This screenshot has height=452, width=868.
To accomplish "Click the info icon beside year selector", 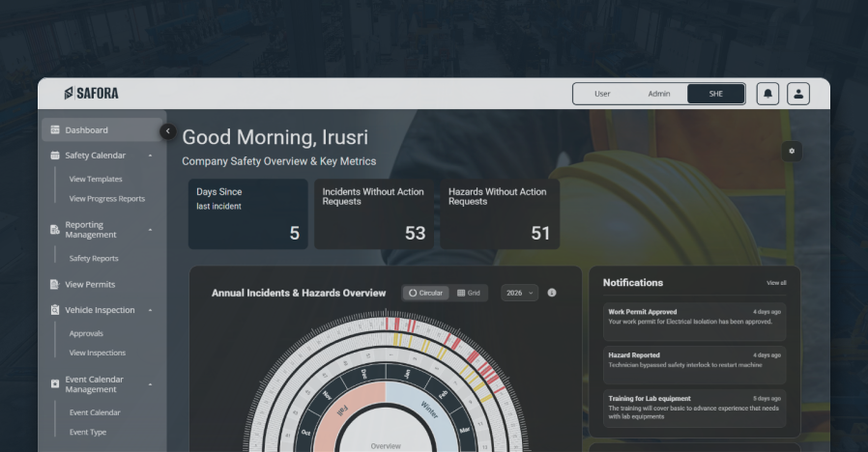I will pos(552,293).
